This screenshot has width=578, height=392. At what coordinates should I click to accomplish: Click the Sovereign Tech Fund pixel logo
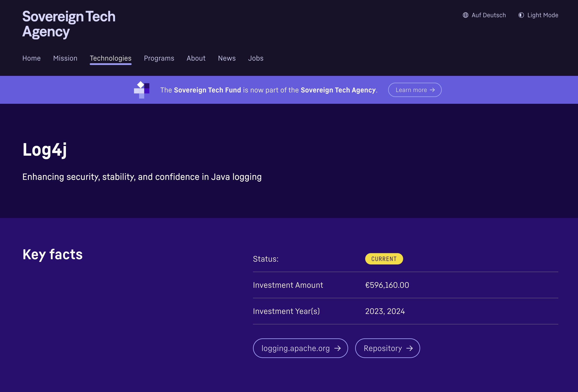(x=141, y=90)
